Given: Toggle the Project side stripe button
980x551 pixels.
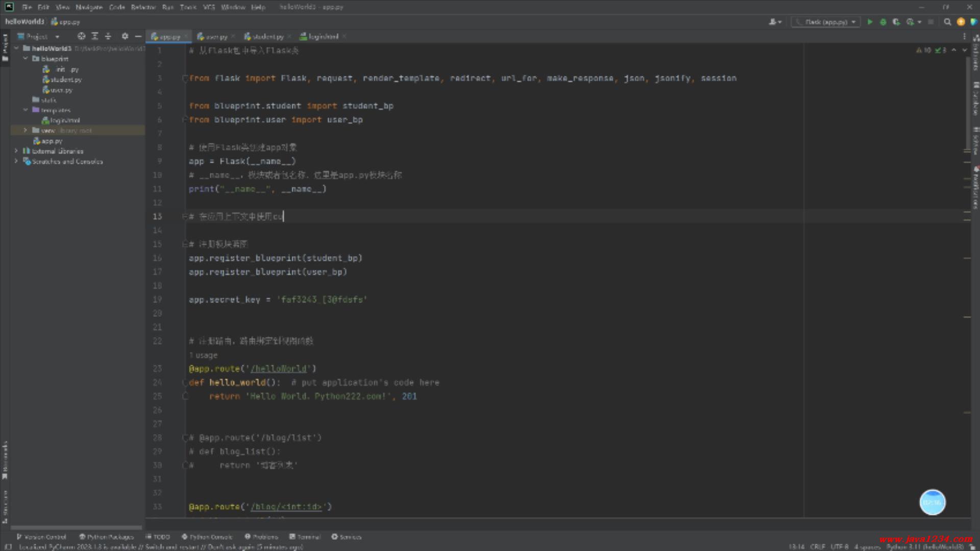Looking at the screenshot, I should click(x=5, y=47).
